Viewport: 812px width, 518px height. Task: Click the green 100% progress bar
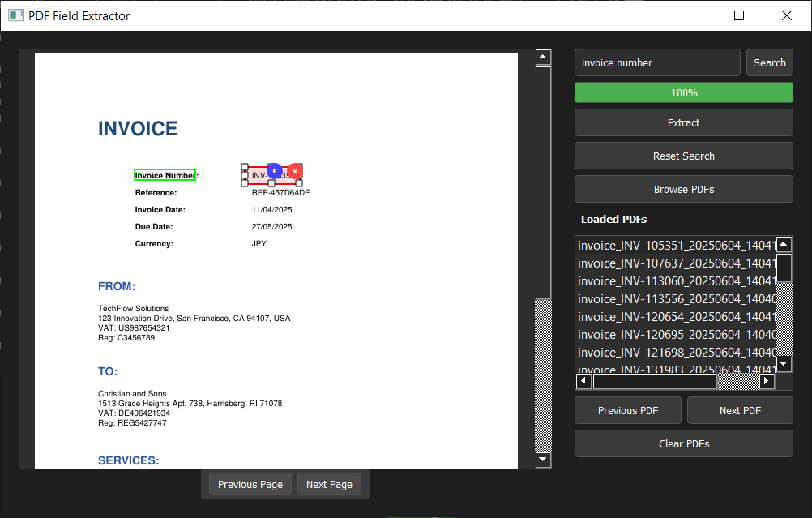coord(683,92)
